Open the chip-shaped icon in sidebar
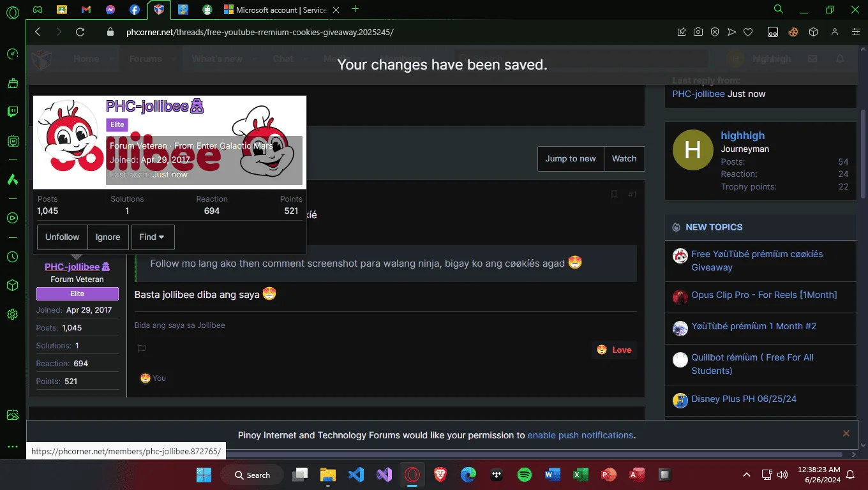 click(12, 141)
